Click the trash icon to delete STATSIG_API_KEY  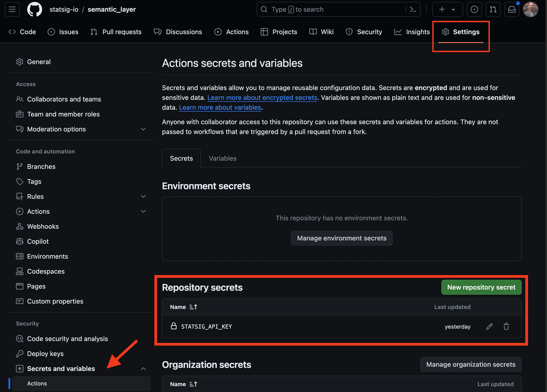506,327
